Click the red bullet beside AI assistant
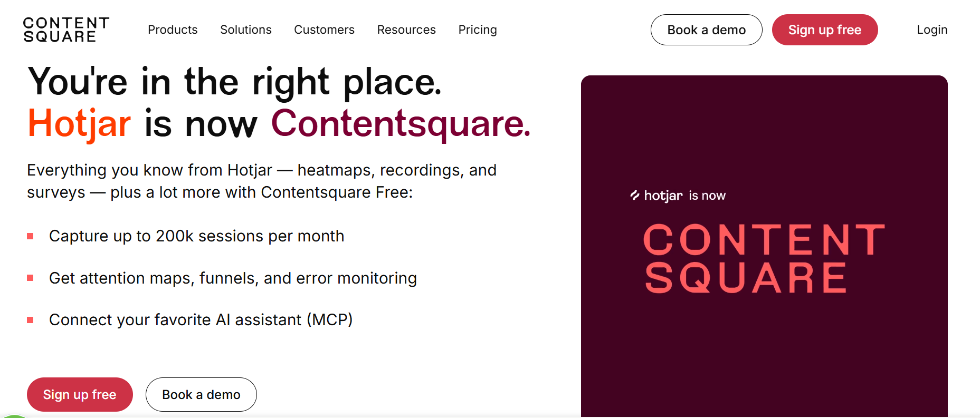 pyautogui.click(x=30, y=320)
